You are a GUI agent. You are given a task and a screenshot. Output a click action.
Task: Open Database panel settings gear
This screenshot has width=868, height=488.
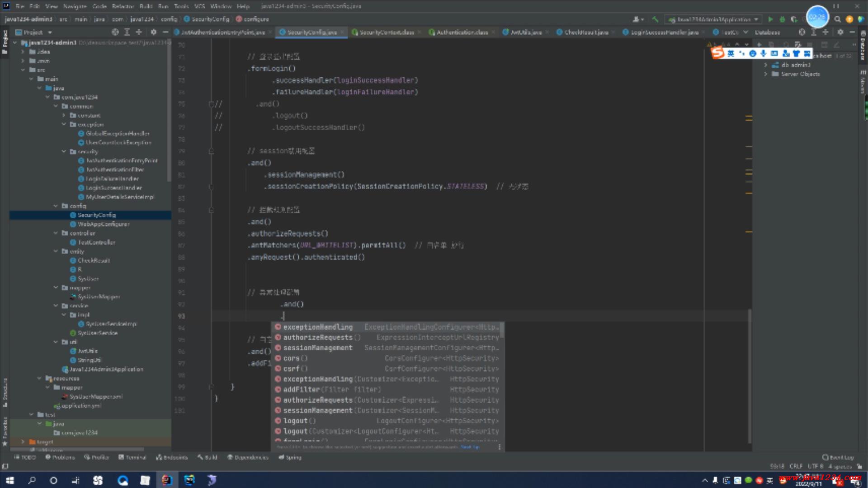840,32
